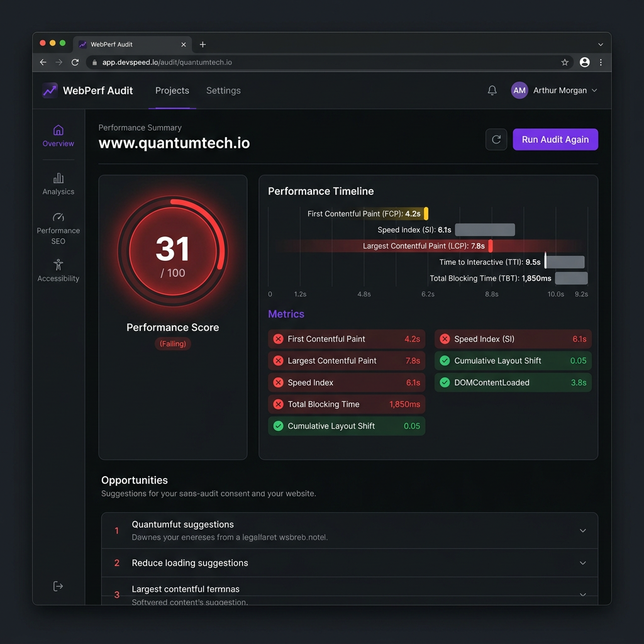This screenshot has height=644, width=644.
Task: Switch to the Projects tab
Action: tap(172, 91)
